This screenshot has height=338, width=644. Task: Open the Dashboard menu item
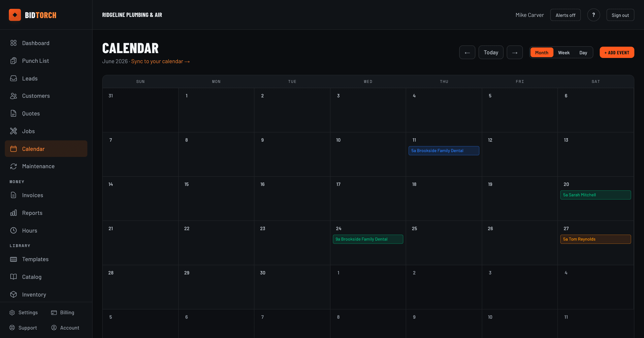[x=46, y=43]
